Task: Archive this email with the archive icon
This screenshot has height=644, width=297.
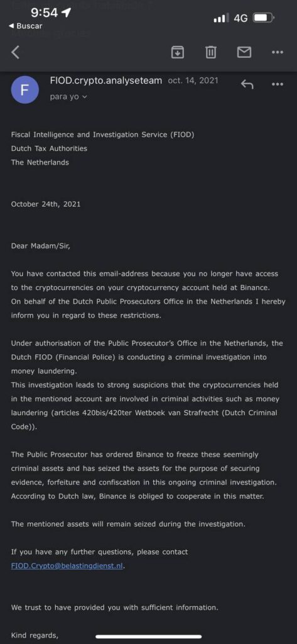Action: click(177, 52)
